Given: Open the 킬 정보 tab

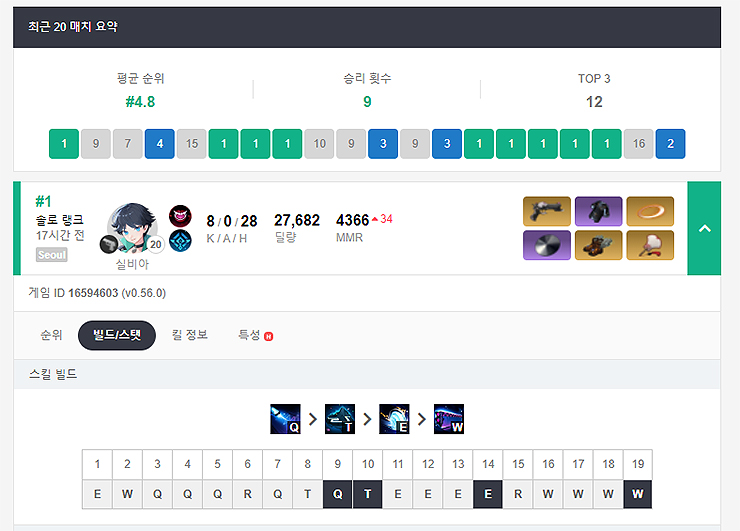Looking at the screenshot, I should click(189, 335).
